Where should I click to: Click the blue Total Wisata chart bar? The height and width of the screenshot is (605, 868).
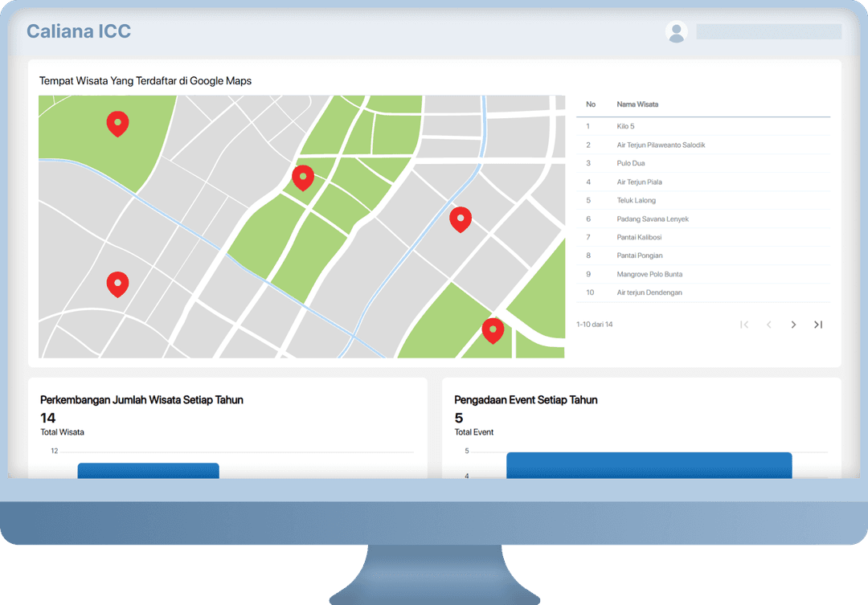(149, 471)
